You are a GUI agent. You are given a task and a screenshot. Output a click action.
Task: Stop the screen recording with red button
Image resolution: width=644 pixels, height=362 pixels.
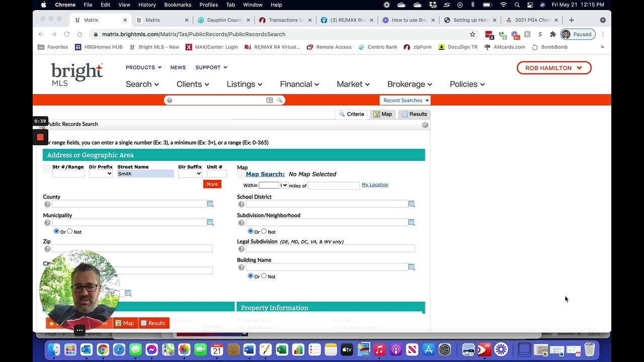coord(40,137)
